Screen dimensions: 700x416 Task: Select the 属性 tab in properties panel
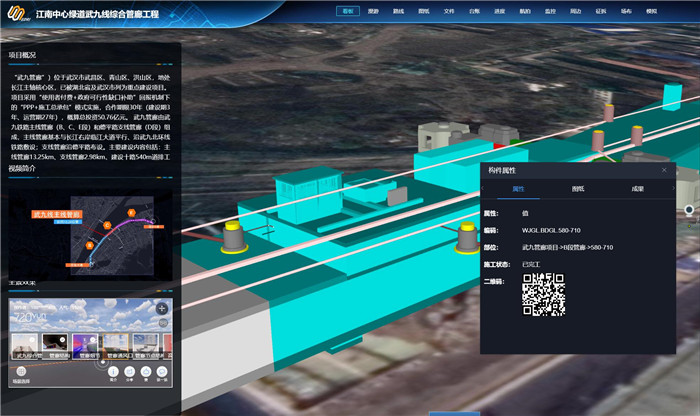(x=518, y=188)
